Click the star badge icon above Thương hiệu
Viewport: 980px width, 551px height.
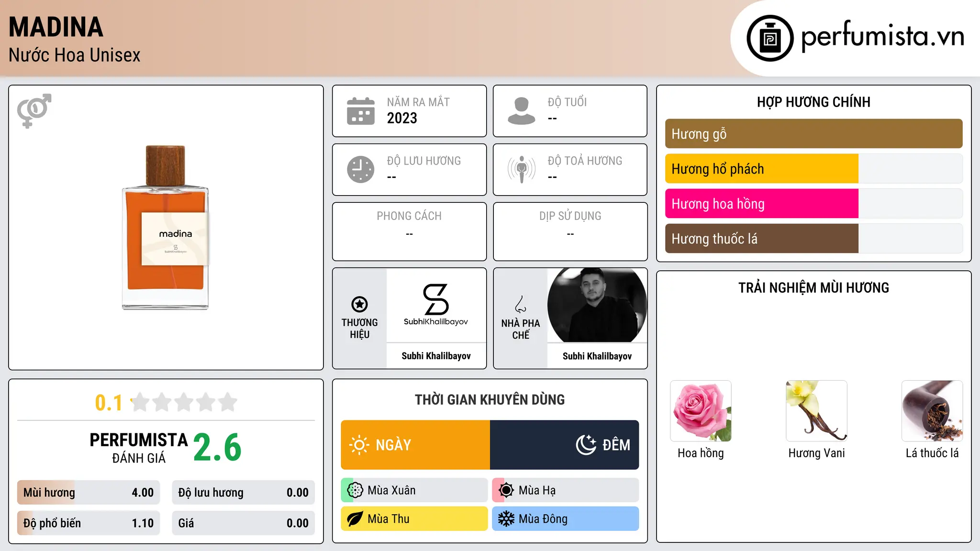point(359,304)
